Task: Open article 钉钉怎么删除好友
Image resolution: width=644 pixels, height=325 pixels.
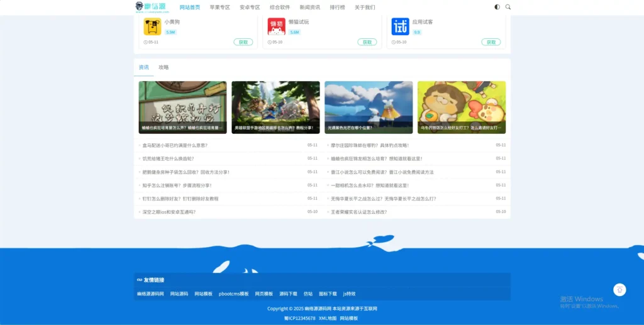Action: (x=180, y=199)
